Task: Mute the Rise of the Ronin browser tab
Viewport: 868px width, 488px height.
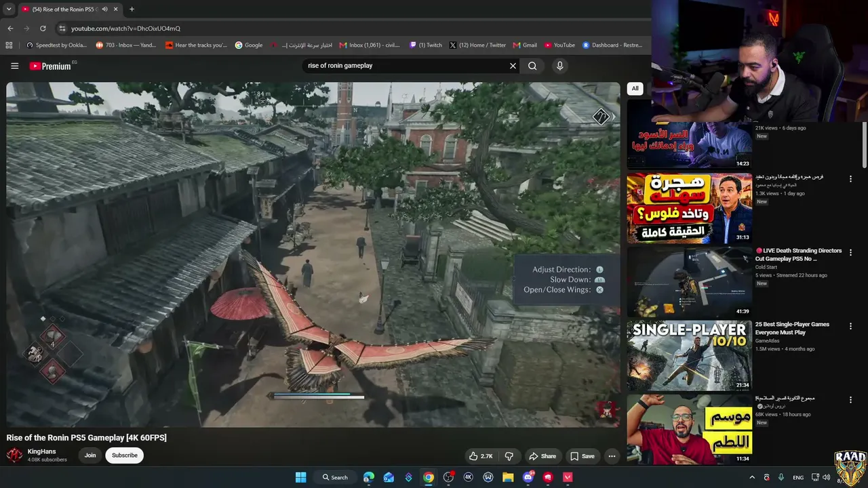Action: pos(104,9)
